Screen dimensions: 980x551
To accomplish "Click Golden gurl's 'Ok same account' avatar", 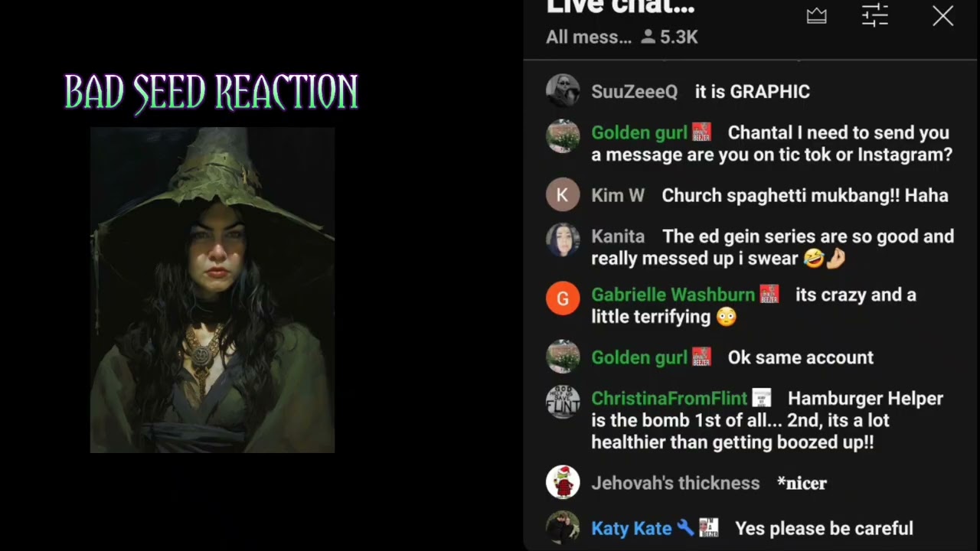I will 563,357.
